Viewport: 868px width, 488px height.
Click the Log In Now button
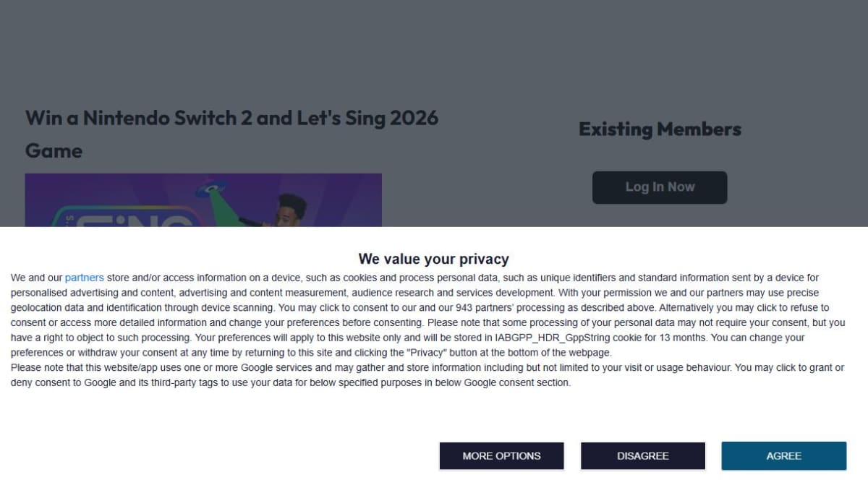coord(660,187)
